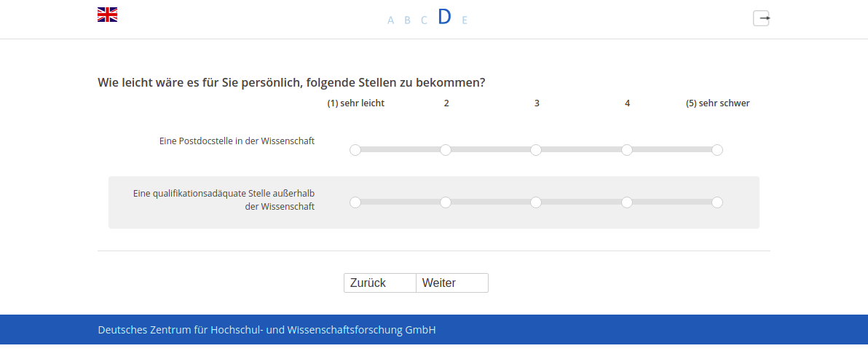Rate Postdocstelle as 1 sehr leicht
Image resolution: width=868 pixels, height=351 pixels.
coord(355,149)
